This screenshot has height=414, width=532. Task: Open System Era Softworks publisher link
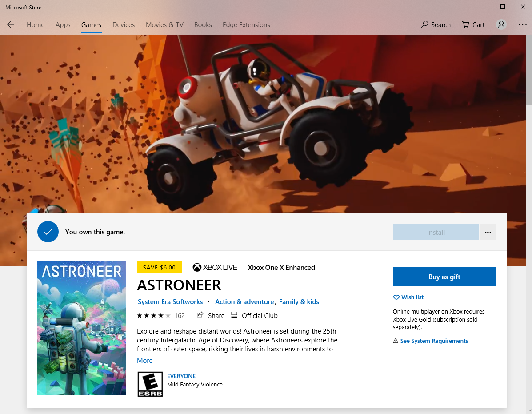[x=170, y=301]
